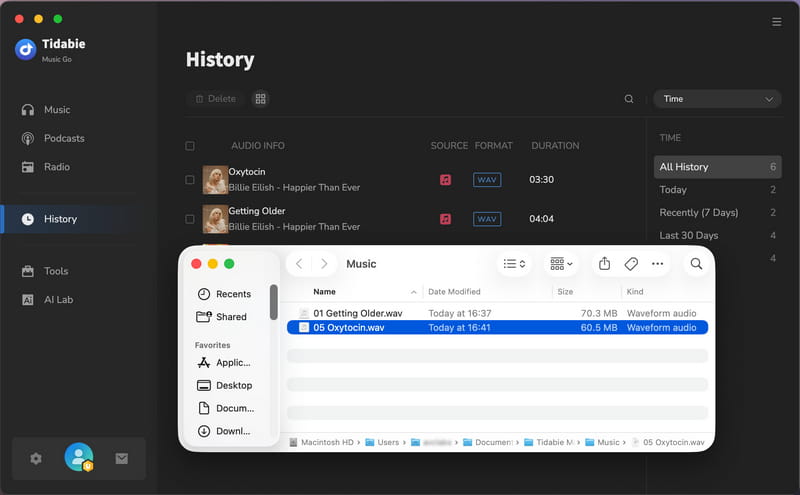
Task: Switch to grid view in History
Action: [x=260, y=98]
